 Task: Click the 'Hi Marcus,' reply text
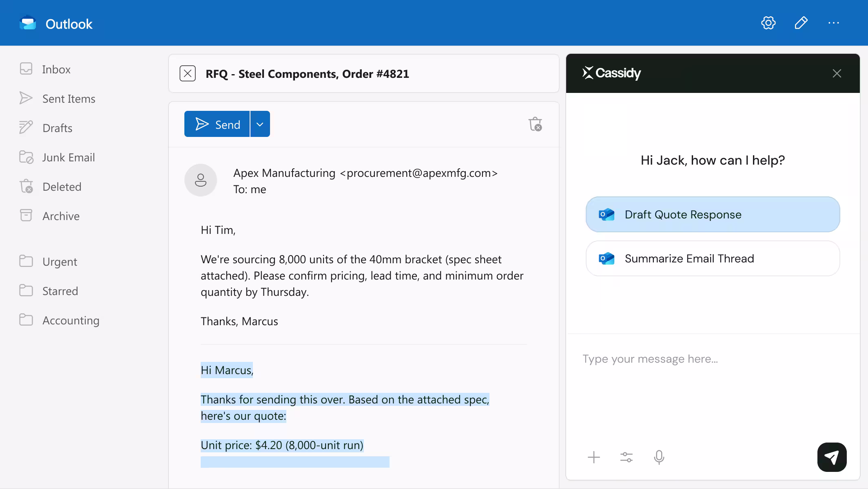click(227, 370)
